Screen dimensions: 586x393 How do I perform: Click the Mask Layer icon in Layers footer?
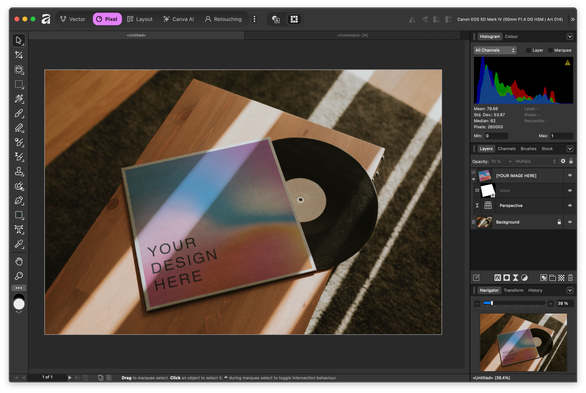[x=506, y=278]
